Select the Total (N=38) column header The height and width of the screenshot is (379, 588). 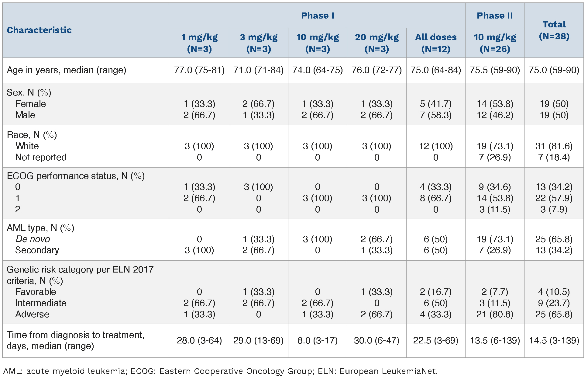(x=554, y=30)
